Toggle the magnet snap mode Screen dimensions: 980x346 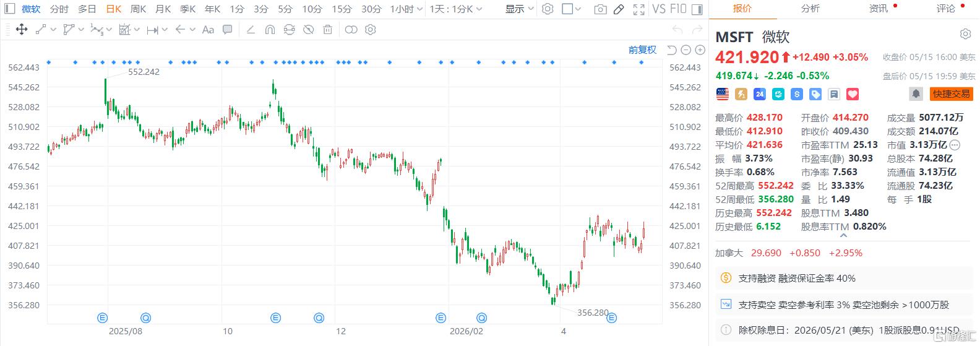point(270,29)
